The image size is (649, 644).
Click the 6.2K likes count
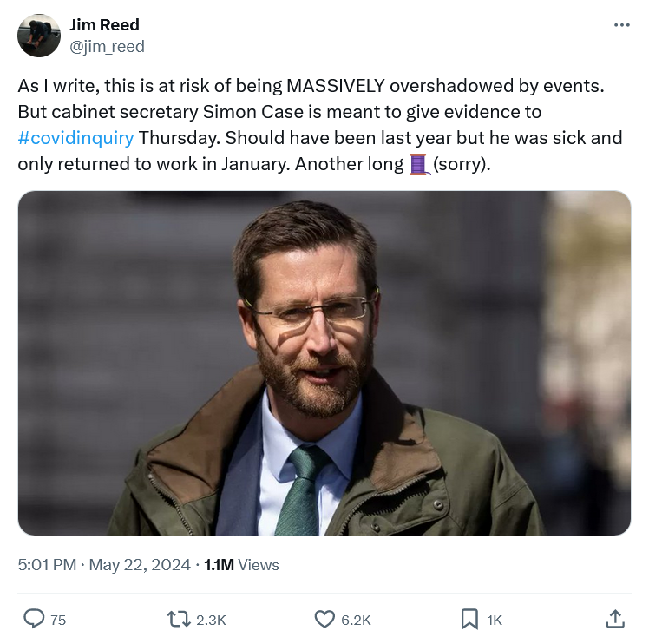[x=356, y=620]
